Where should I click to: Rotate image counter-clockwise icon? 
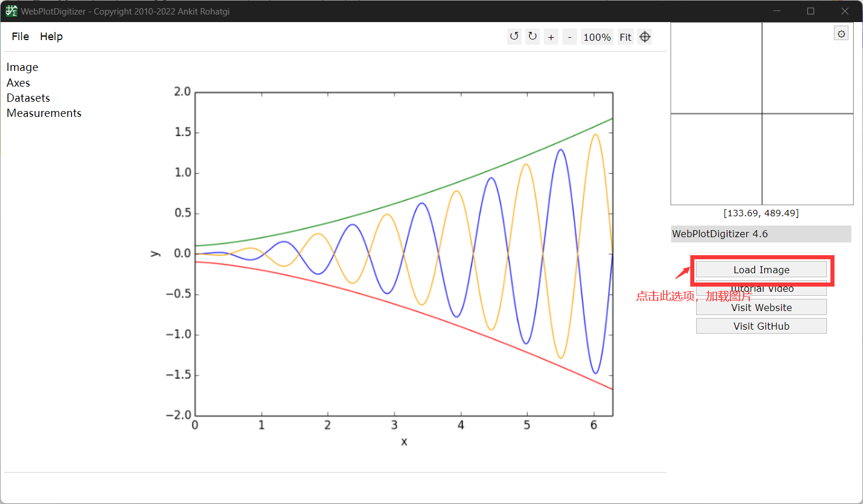point(514,37)
